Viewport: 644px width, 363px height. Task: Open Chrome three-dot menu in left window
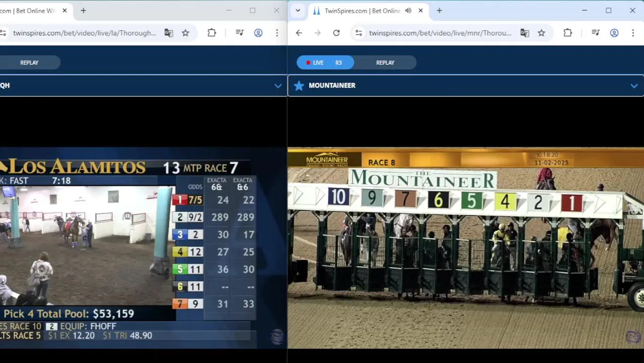(277, 33)
